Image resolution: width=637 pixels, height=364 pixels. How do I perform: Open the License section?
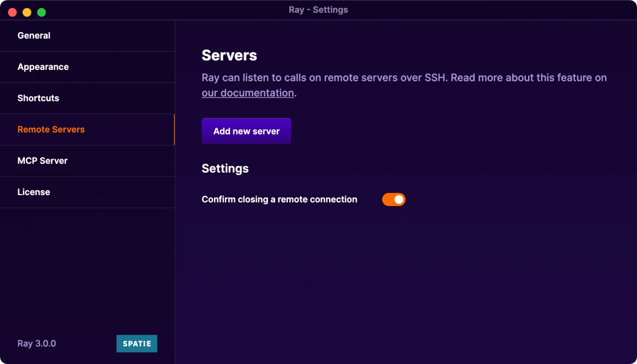(x=87, y=192)
